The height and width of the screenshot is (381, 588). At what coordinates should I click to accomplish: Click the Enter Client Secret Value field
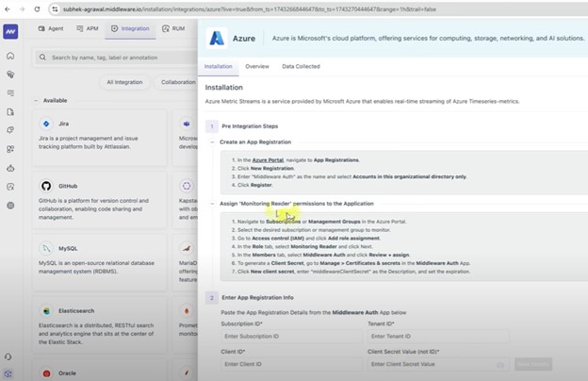tap(438, 364)
